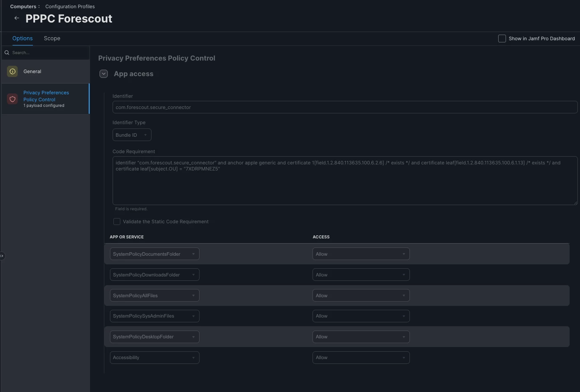Click the Privacy Preferences shield icon
580x392 pixels.
pyautogui.click(x=13, y=99)
